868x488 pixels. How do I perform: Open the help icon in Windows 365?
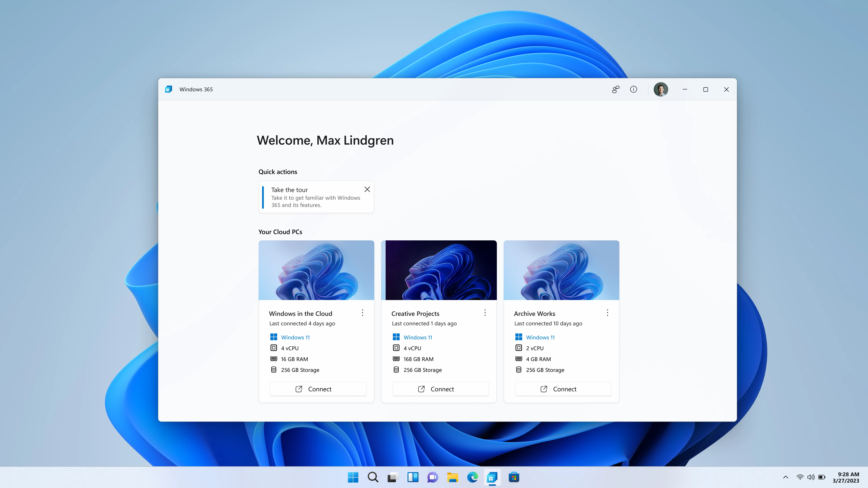click(x=634, y=89)
